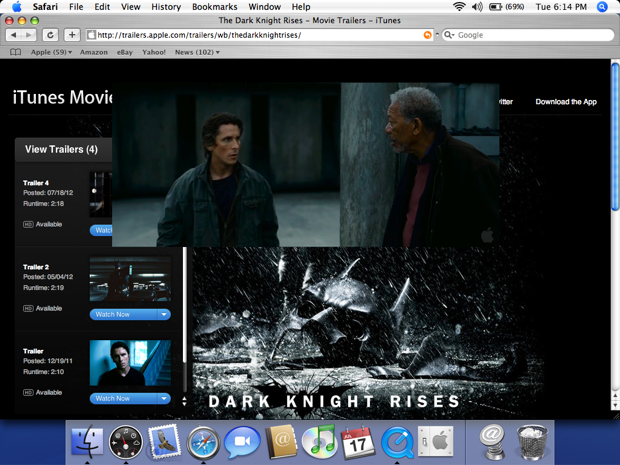Screen dimensions: 620x465
Task: Open Address Book from the Dock
Action: click(x=281, y=442)
